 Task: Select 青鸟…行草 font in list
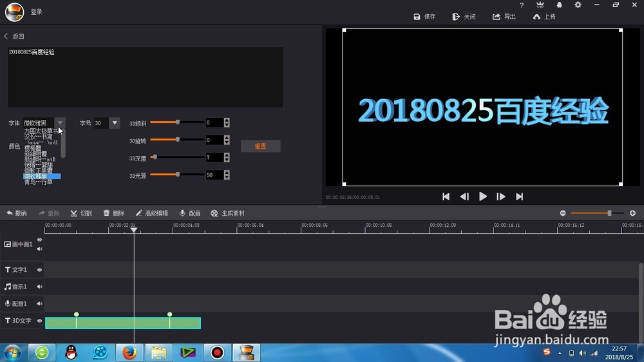coord(38,182)
